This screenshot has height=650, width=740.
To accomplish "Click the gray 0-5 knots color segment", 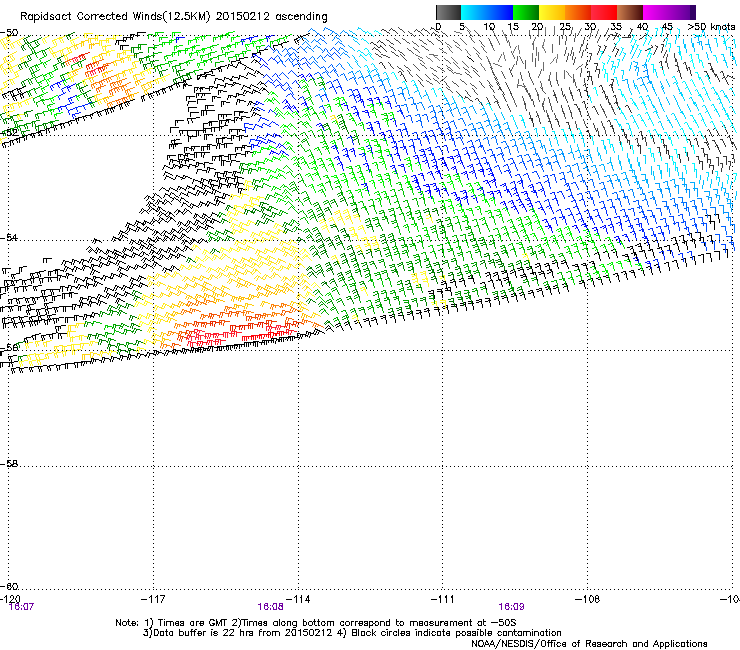I will [x=448, y=12].
